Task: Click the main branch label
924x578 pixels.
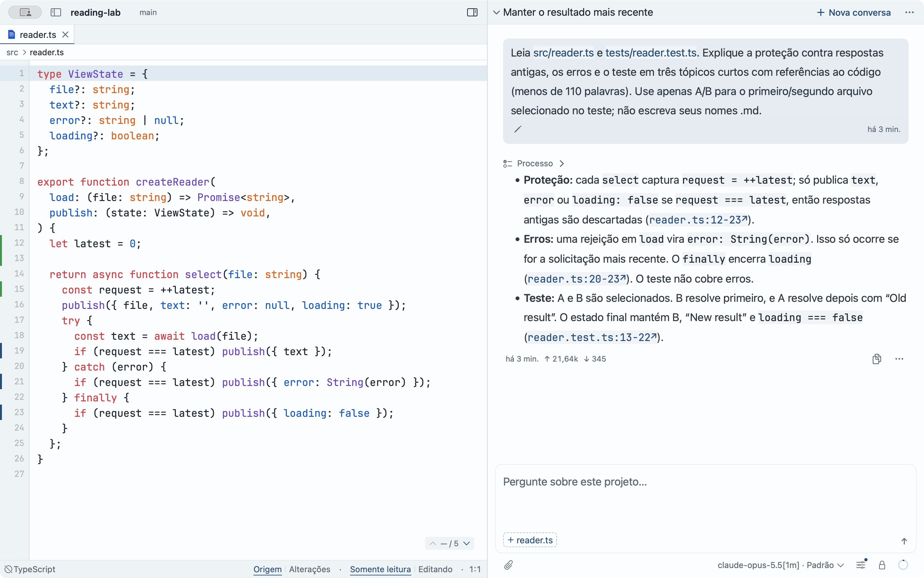Action: pyautogui.click(x=148, y=12)
